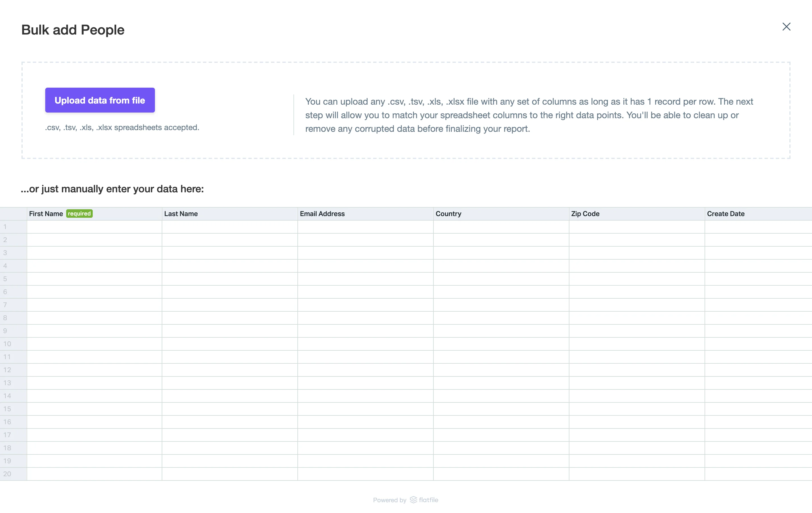
Task: Select the First Name column header
Action: tap(46, 214)
